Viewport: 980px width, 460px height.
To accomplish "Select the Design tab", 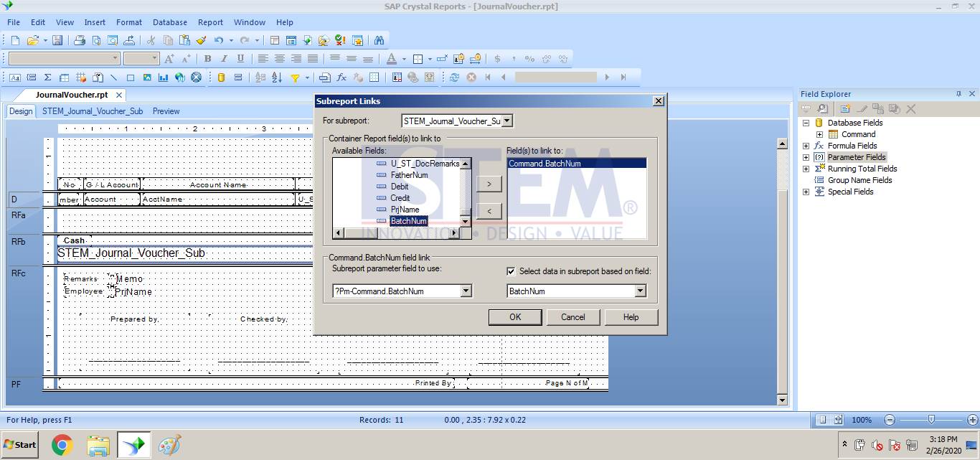I will [x=21, y=111].
